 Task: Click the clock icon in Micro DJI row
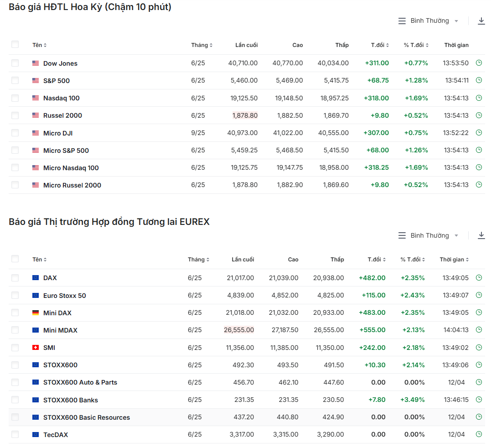pyautogui.click(x=479, y=133)
